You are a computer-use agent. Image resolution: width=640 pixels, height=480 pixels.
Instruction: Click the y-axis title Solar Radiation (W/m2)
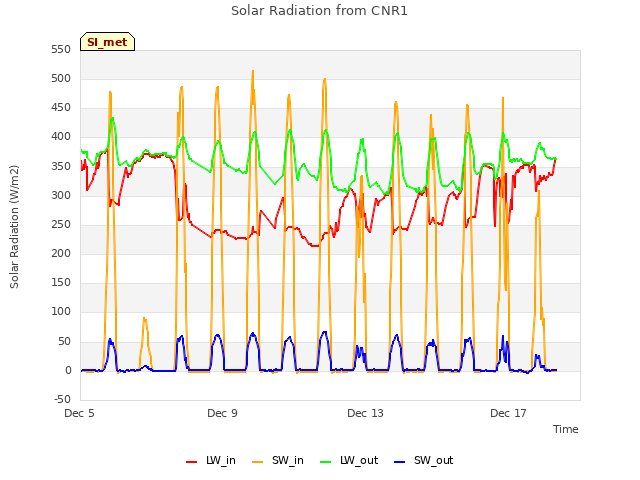[14, 227]
